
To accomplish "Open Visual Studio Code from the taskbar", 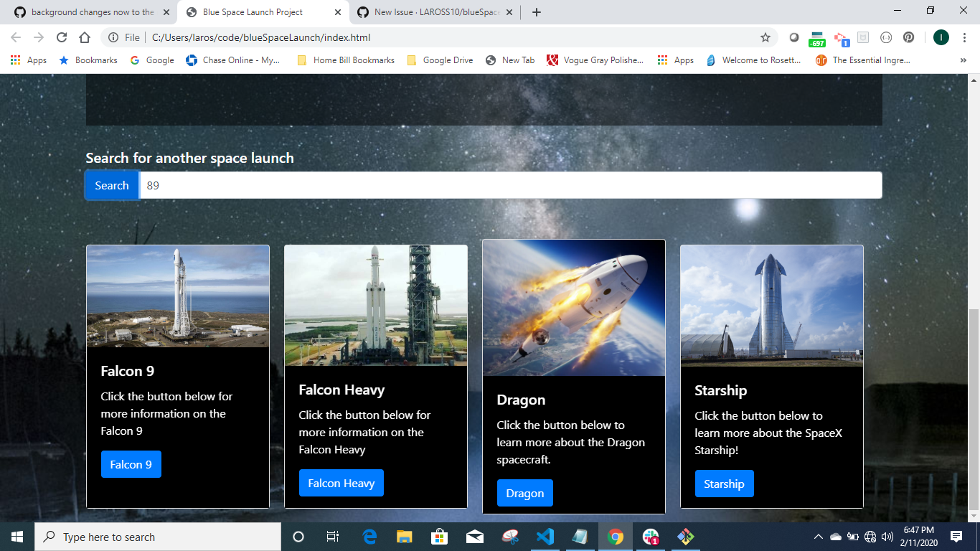I will click(545, 537).
